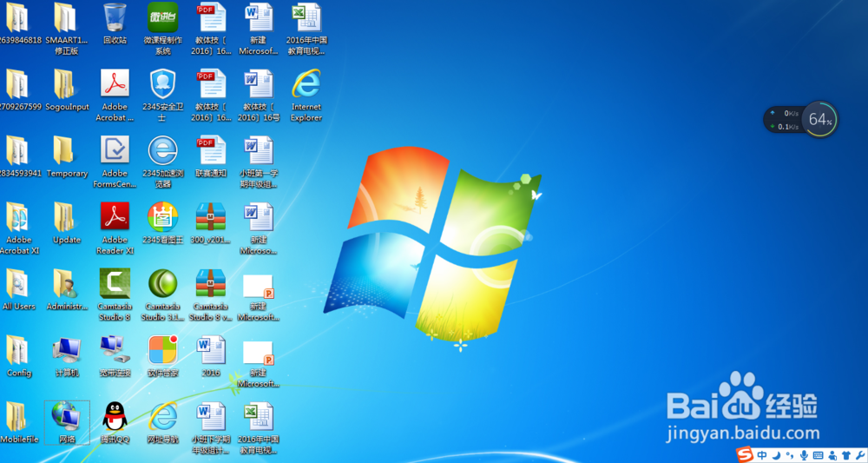The width and height of the screenshot is (868, 463).
Task: Open the SogouInput folder
Action: (67, 91)
